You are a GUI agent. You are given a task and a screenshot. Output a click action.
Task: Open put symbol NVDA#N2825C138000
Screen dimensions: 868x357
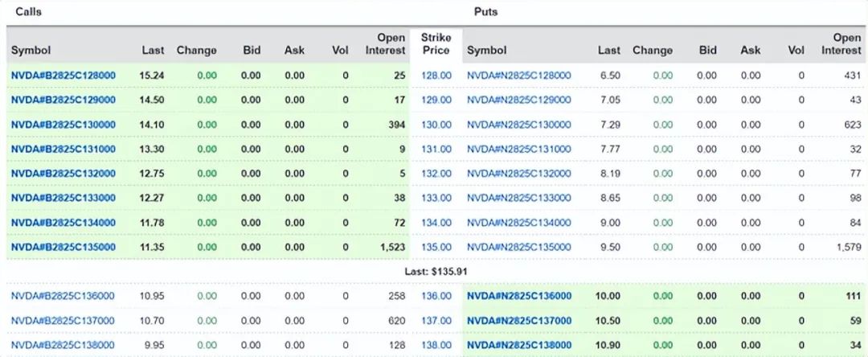coord(519,345)
